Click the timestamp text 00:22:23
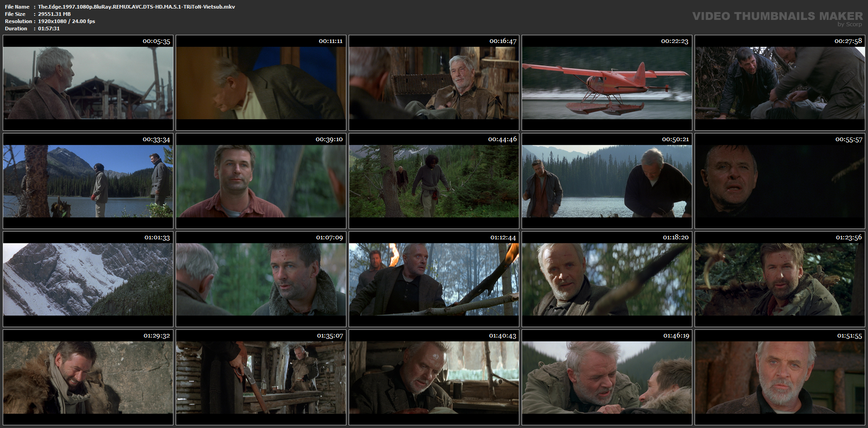 point(674,41)
